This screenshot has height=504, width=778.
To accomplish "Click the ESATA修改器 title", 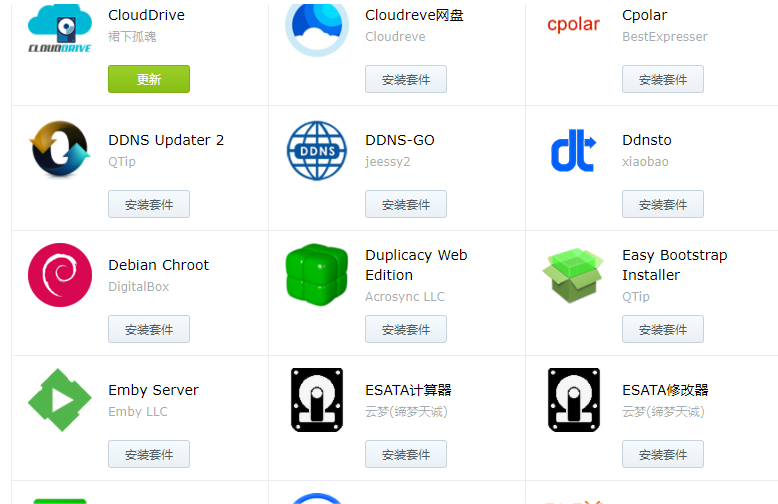I will [665, 390].
